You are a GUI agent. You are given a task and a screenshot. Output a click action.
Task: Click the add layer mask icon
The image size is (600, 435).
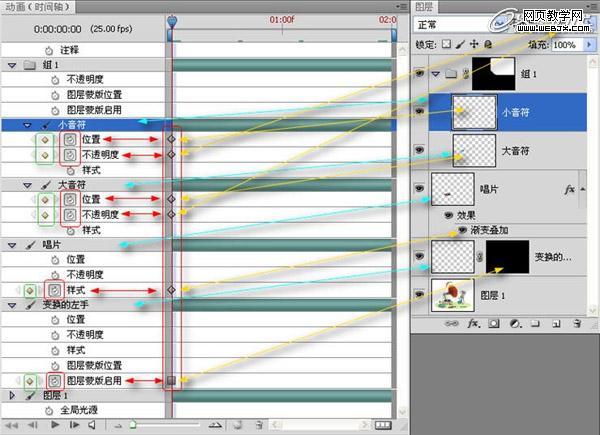[x=494, y=324]
